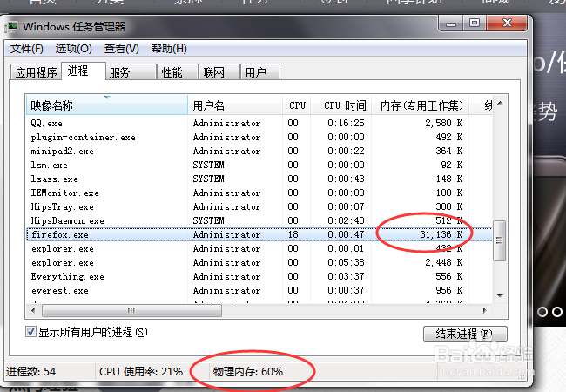Click the horizontal scrollbar thumb

point(131,310)
